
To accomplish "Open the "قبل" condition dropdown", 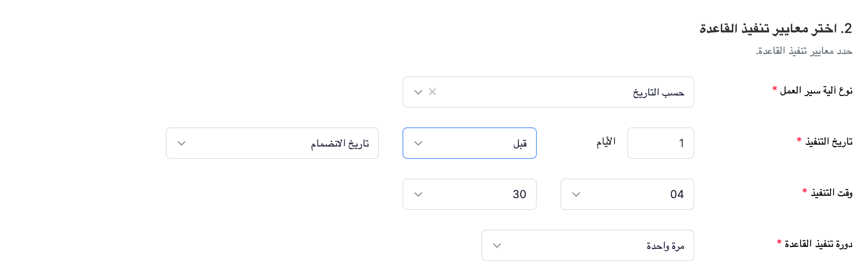I will click(x=469, y=143).
